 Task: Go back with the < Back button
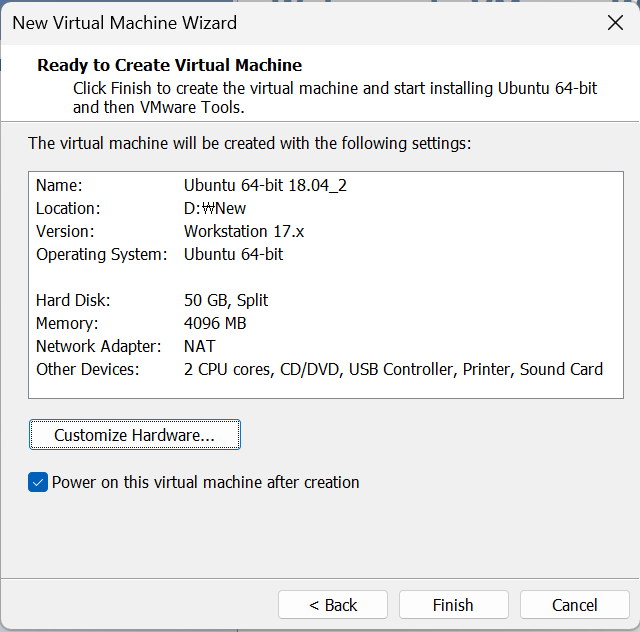(x=333, y=605)
